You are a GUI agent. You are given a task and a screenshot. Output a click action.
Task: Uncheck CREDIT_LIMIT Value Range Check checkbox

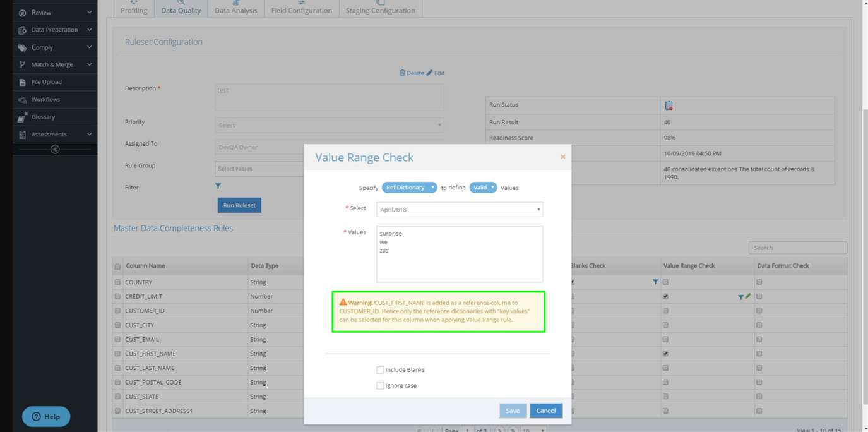(x=665, y=296)
